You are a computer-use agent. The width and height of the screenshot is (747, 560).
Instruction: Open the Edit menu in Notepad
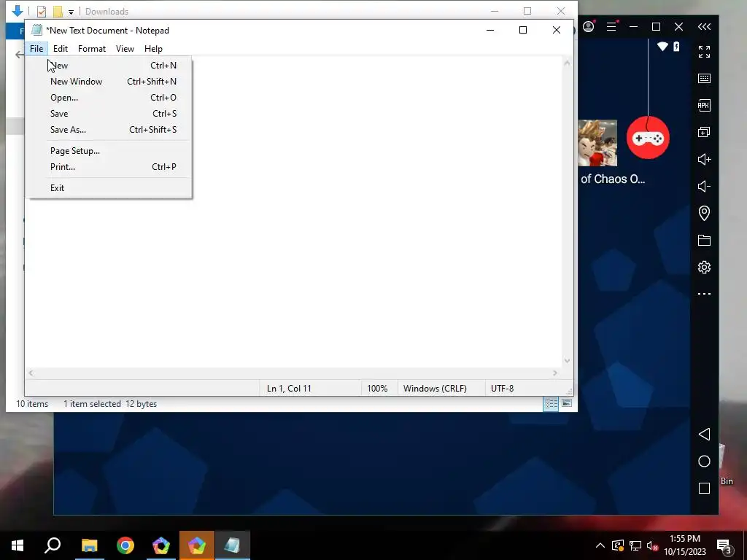click(x=60, y=49)
